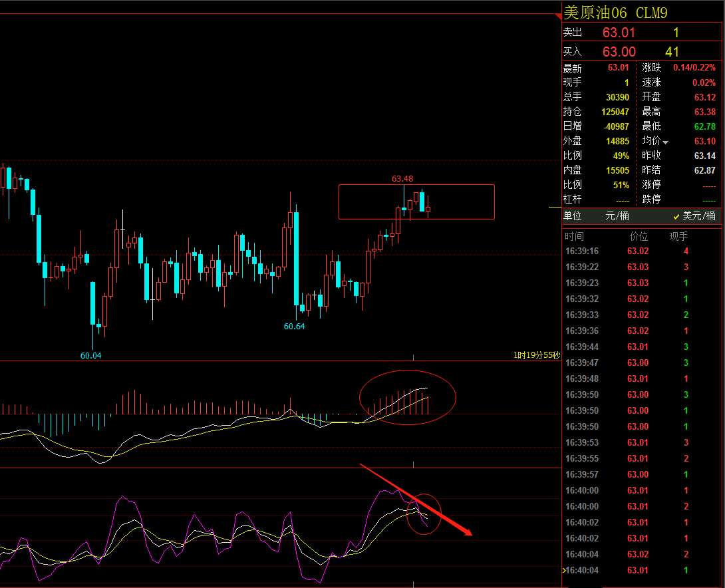Click the 日增 value -40987

click(x=617, y=126)
